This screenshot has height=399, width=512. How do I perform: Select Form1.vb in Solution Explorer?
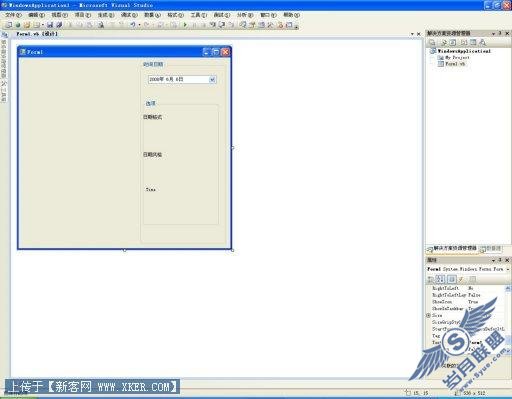tap(455, 64)
